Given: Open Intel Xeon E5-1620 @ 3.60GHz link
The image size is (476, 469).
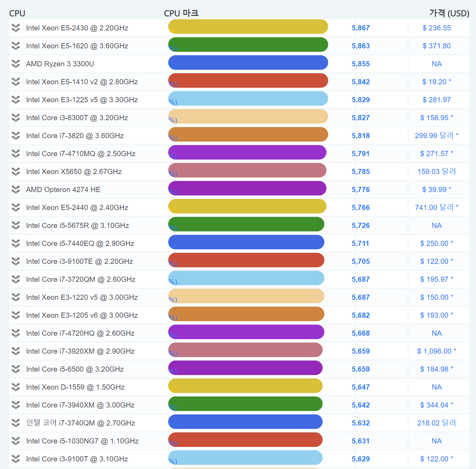Looking at the screenshot, I should tap(77, 46).
